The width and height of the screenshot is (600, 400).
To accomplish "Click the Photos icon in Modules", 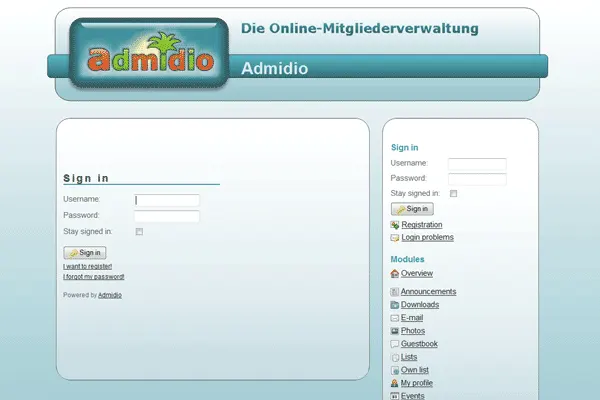I will pyautogui.click(x=395, y=331).
